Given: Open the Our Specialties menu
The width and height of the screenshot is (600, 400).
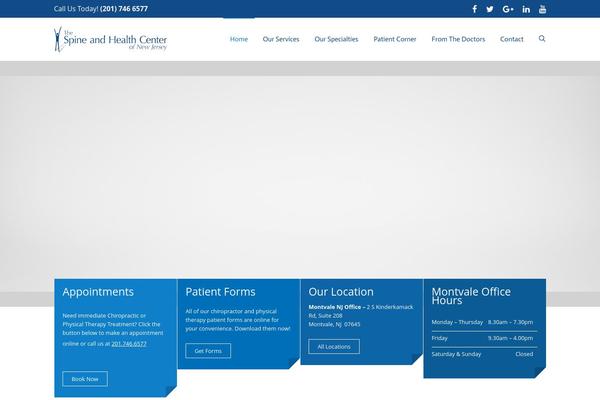Looking at the screenshot, I should [336, 39].
